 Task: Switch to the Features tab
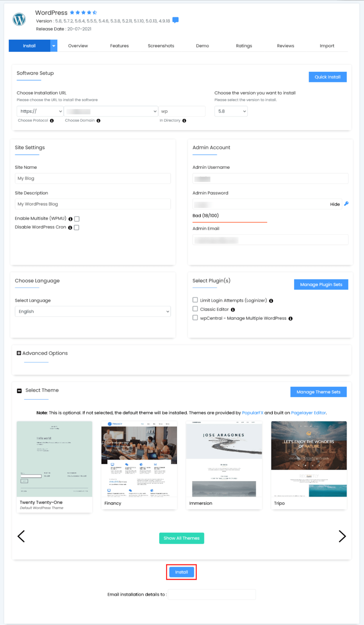pos(120,46)
